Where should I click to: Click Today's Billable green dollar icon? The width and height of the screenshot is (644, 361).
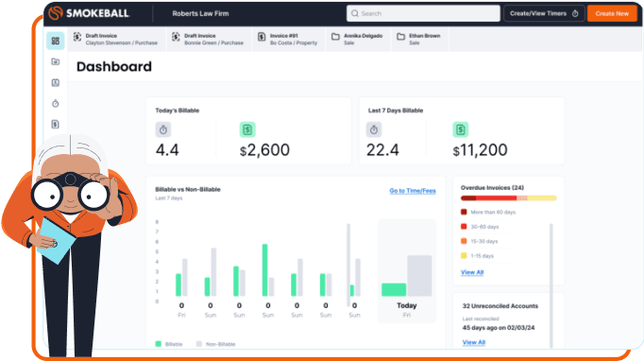point(247,129)
